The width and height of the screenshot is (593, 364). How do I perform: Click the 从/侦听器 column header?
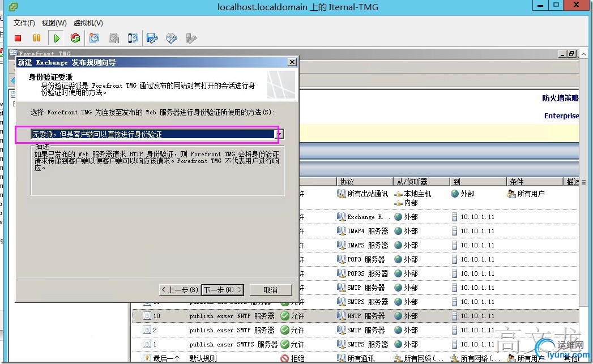pyautogui.click(x=422, y=182)
